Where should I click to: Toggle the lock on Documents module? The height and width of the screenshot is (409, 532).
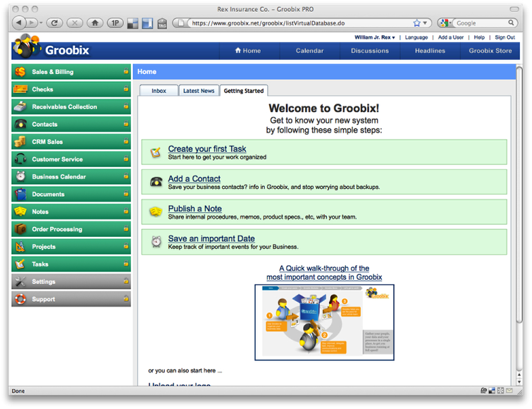click(126, 193)
